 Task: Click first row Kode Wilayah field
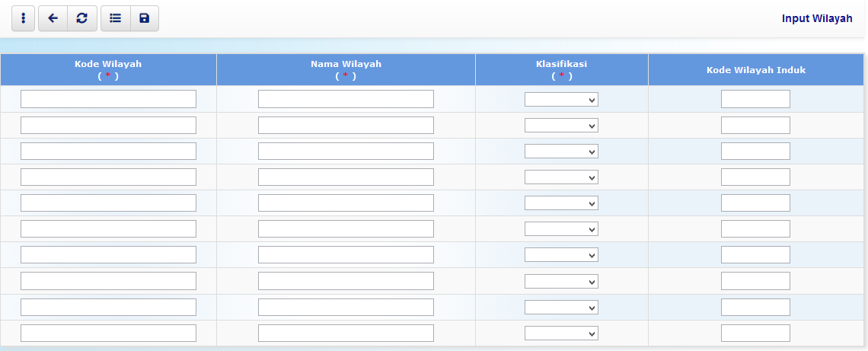[108, 99]
